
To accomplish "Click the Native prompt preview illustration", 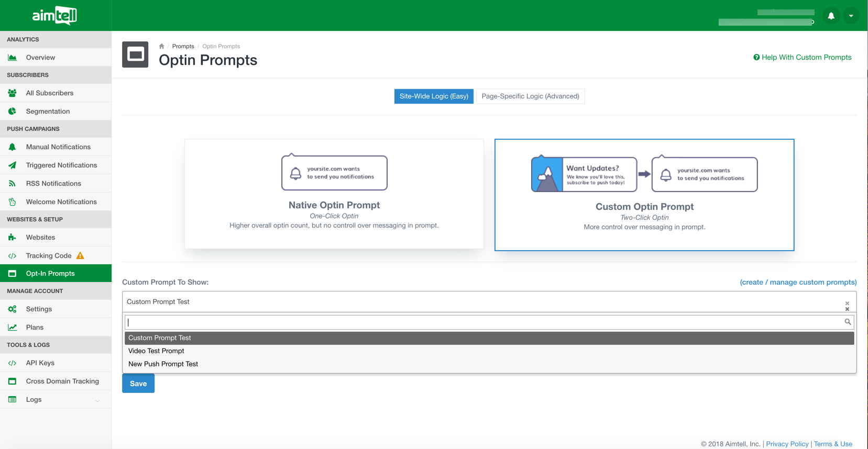I will 334,172.
